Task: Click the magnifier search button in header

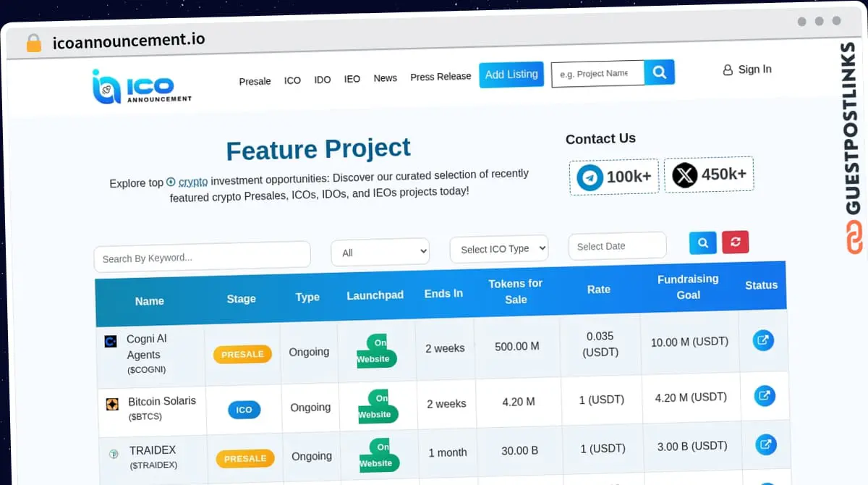Action: 659,72
